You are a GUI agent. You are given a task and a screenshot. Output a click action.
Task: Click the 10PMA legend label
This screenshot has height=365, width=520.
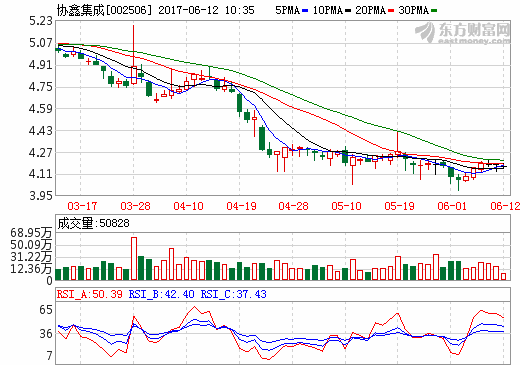[x=328, y=11]
